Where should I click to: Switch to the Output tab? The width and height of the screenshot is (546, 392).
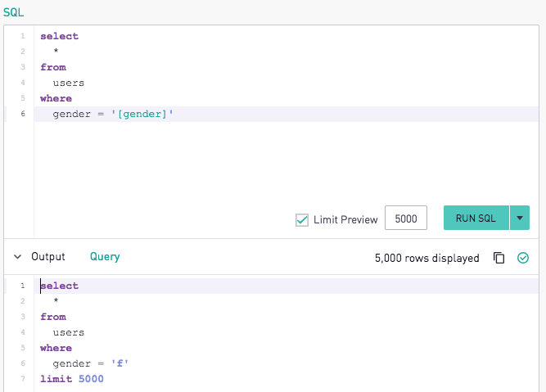pyautogui.click(x=48, y=257)
